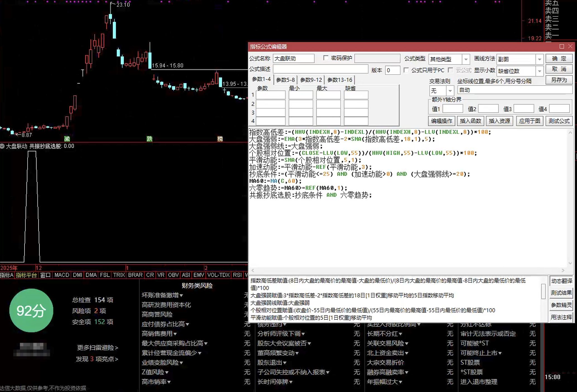
Task: Click the round toggle icon before 大盘联动 indicator
Action: (3, 146)
